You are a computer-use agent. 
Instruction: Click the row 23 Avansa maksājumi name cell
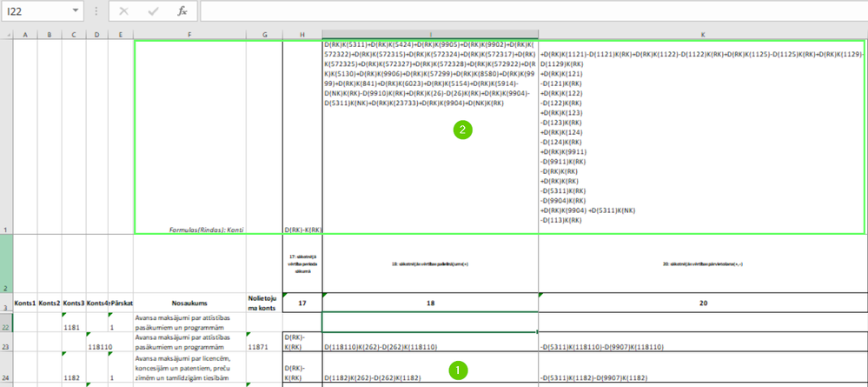click(x=190, y=342)
